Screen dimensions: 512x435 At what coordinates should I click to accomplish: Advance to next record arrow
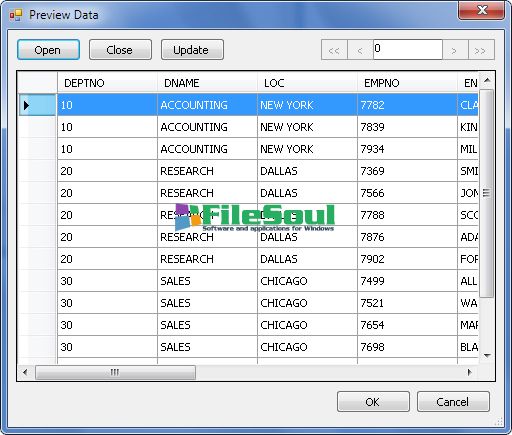455,50
